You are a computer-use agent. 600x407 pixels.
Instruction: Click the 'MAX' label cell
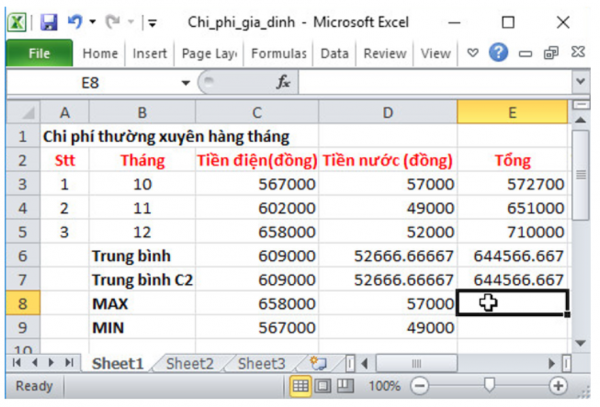click(x=142, y=304)
